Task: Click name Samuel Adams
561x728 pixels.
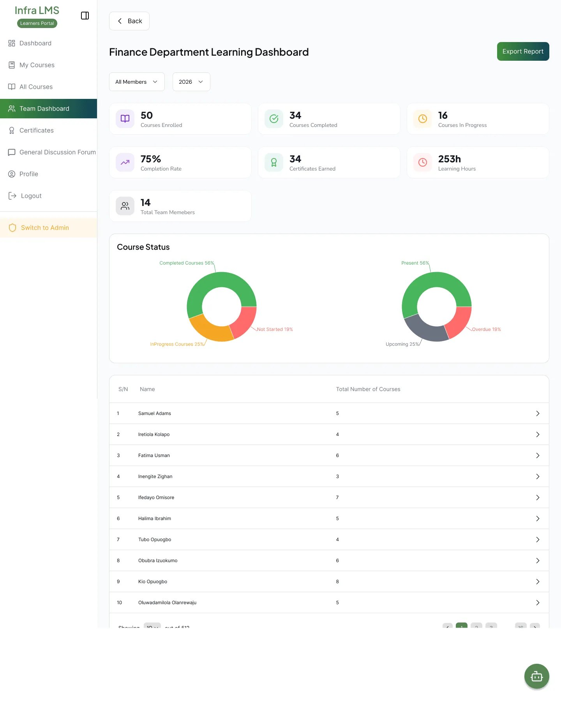Action: click(155, 413)
